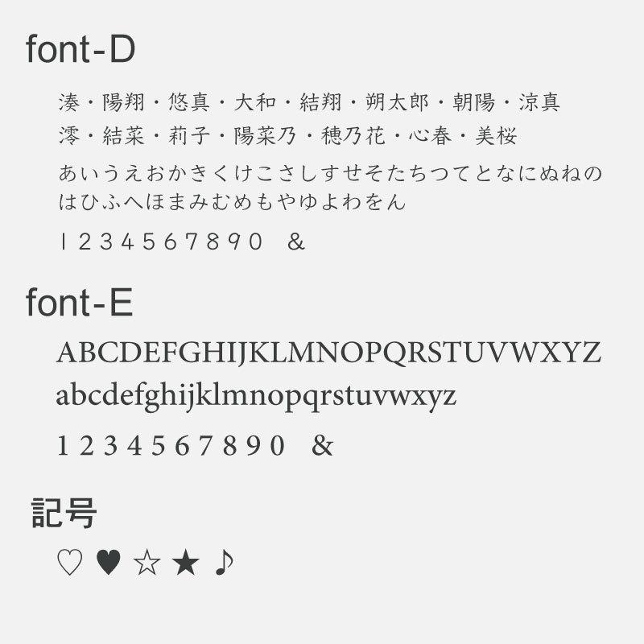The image size is (644, 644).
Task: Click the musical note symbol
Action: [x=225, y=562]
